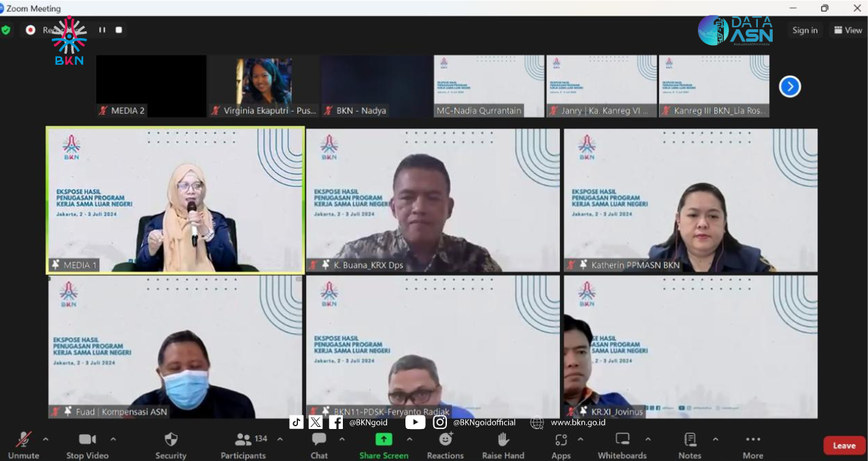Open the Reactions menu

point(446,440)
